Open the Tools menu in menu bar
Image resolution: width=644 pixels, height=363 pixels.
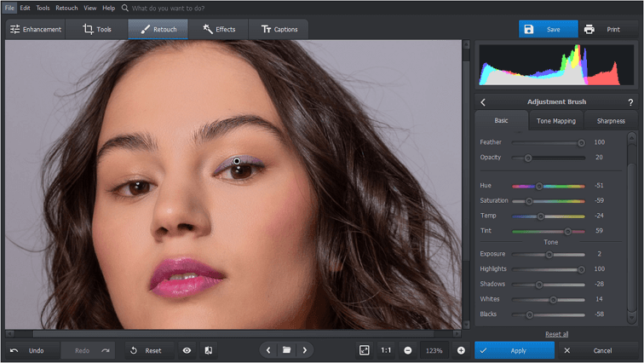pos(43,8)
